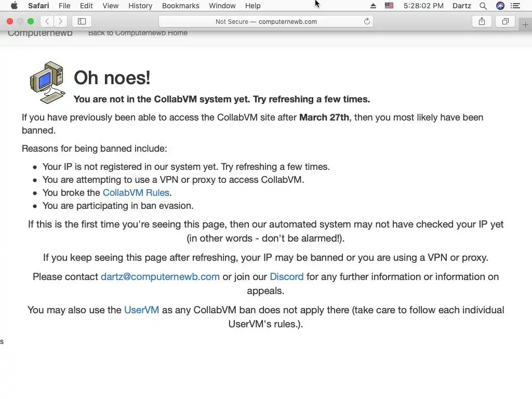Click the dartz@computernewb.com email link

160,277
